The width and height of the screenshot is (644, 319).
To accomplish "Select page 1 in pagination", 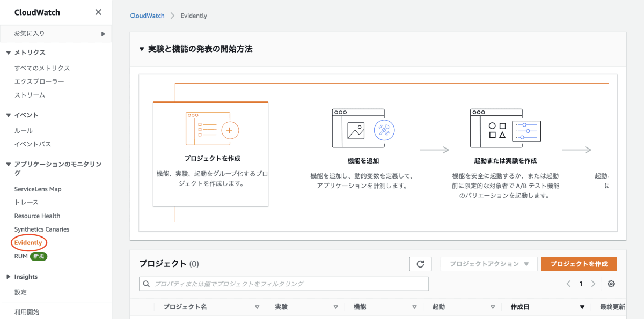I will coord(581,284).
